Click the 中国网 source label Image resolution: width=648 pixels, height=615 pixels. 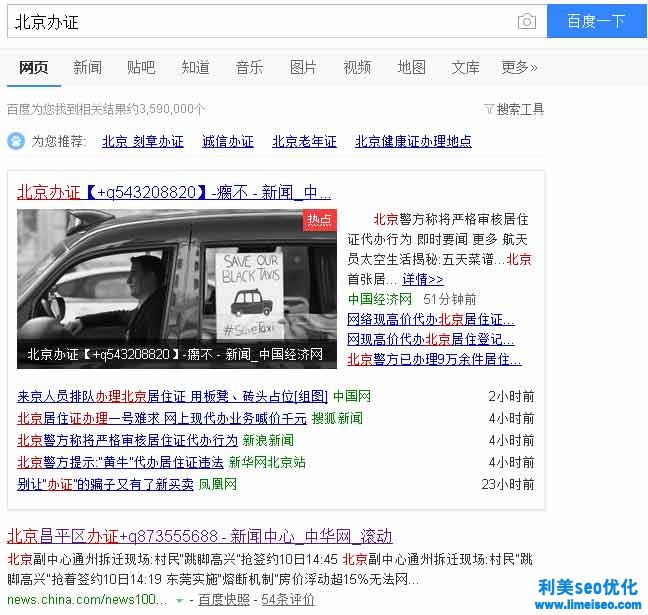click(352, 397)
